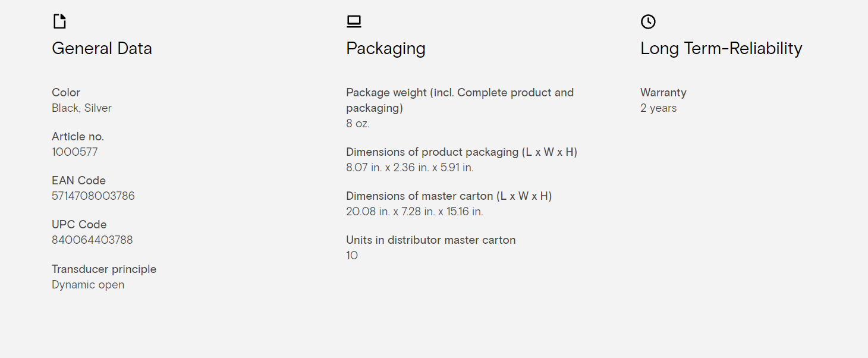The height and width of the screenshot is (358, 868).
Task: Click the Dynamic open transducer value
Action: 88,285
